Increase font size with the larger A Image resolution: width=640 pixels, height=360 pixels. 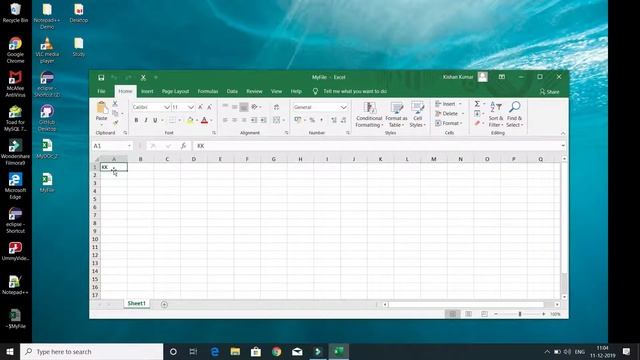click(x=200, y=107)
